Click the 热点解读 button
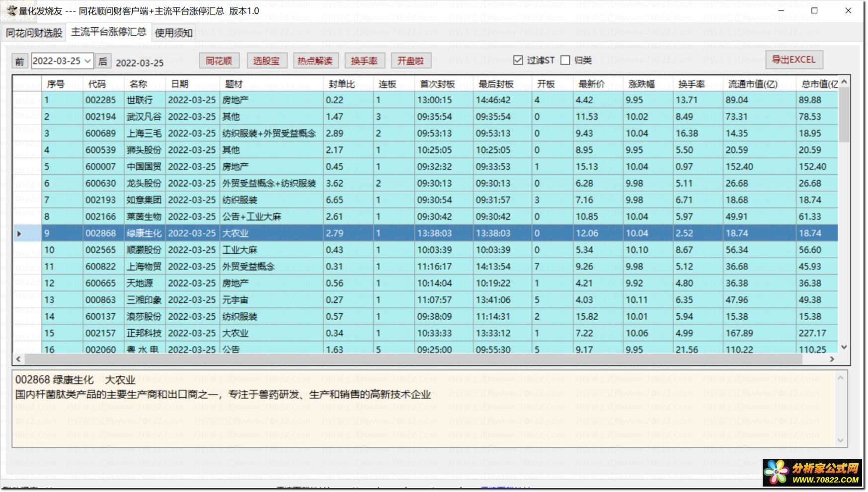Image resolution: width=868 pixels, height=492 pixels. [315, 61]
